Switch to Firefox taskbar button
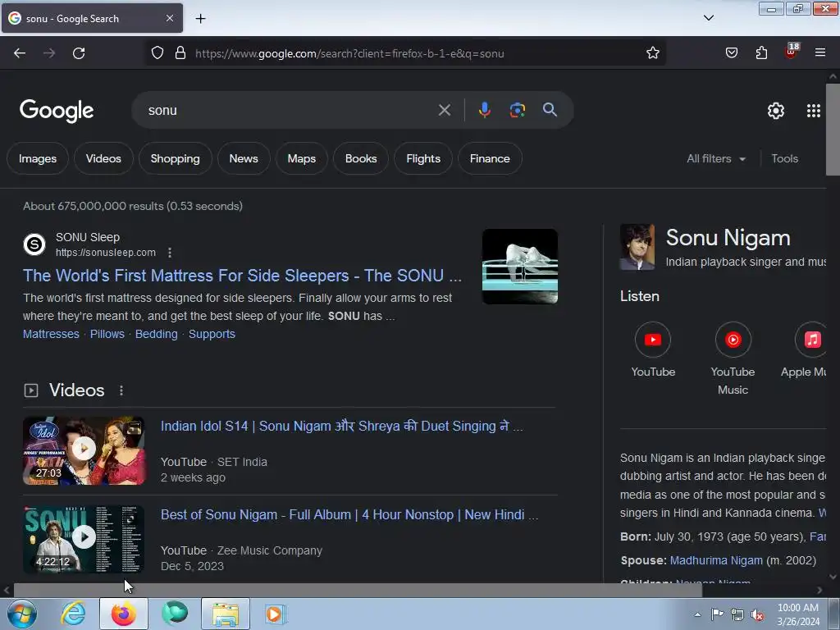This screenshot has height=630, width=840. [123, 614]
